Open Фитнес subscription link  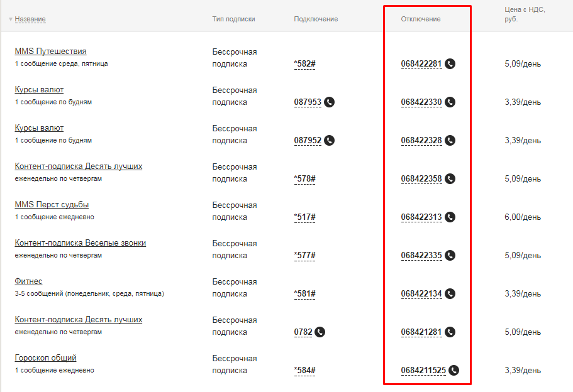pyautogui.click(x=28, y=281)
